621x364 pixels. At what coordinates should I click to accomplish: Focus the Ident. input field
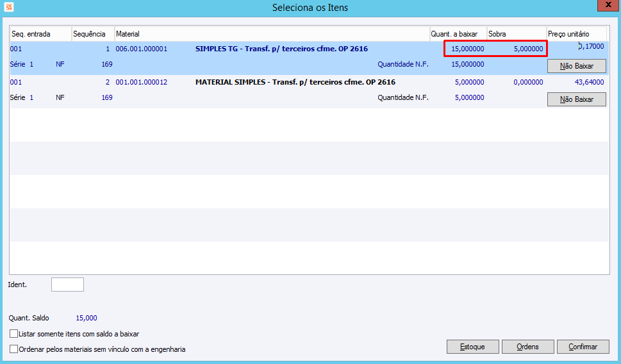pyautogui.click(x=67, y=285)
